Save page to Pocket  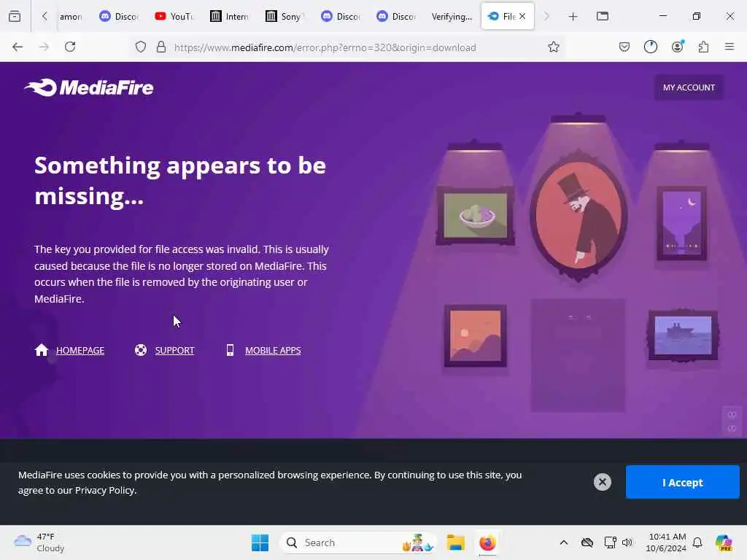(624, 47)
